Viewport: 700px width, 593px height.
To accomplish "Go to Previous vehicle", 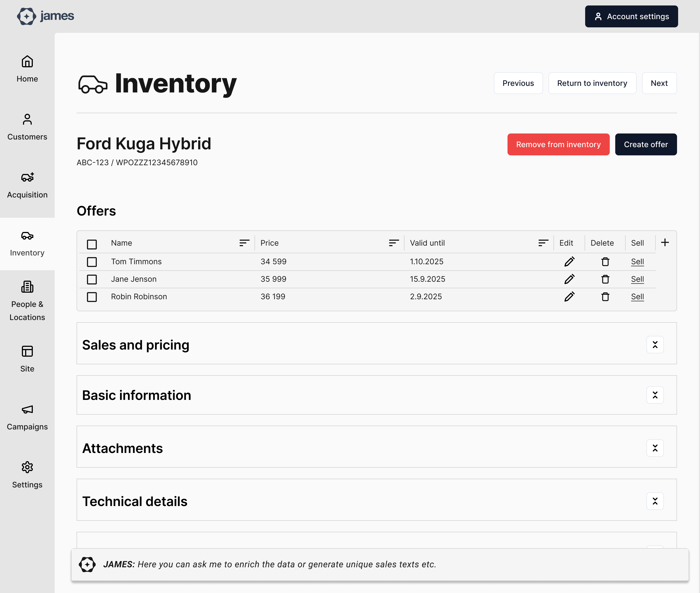I will pyautogui.click(x=518, y=83).
